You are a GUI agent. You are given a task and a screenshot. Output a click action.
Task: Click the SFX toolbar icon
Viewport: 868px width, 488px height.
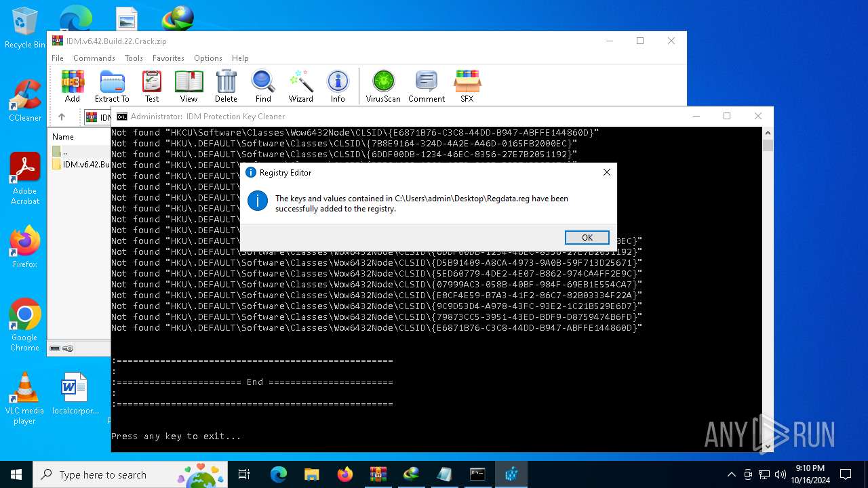pos(467,86)
